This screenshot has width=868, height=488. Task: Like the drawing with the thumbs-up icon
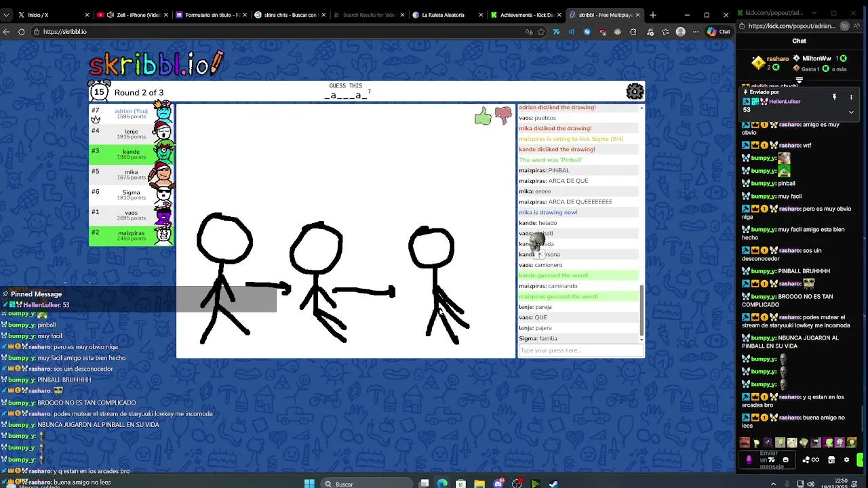483,117
